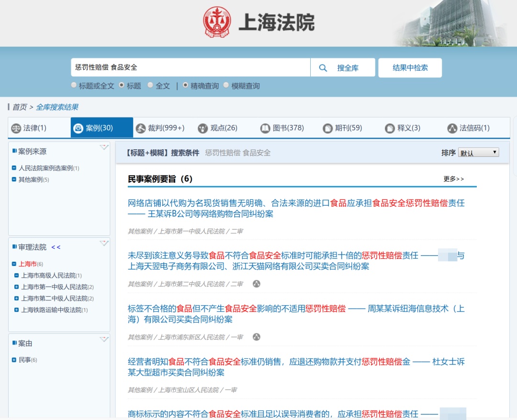The width and height of the screenshot is (517, 420).
Task: Open the 观点(26) tab
Action: (x=226, y=128)
